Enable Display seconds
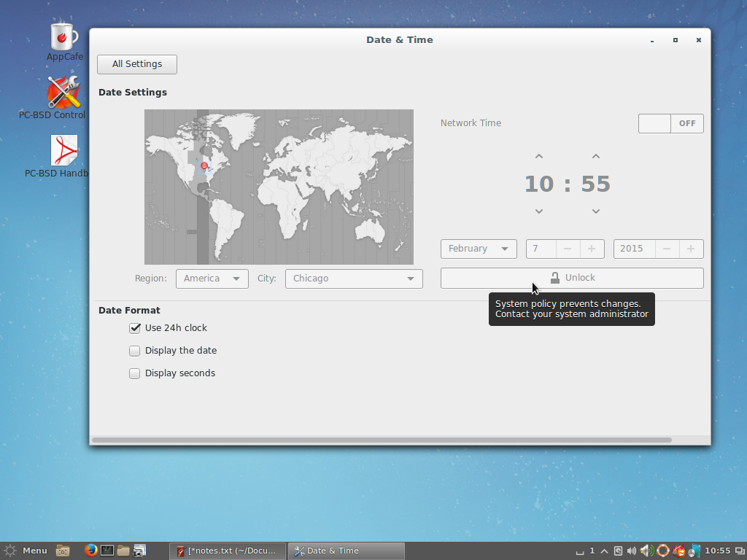Screen dimensions: 747x560 coord(135,373)
